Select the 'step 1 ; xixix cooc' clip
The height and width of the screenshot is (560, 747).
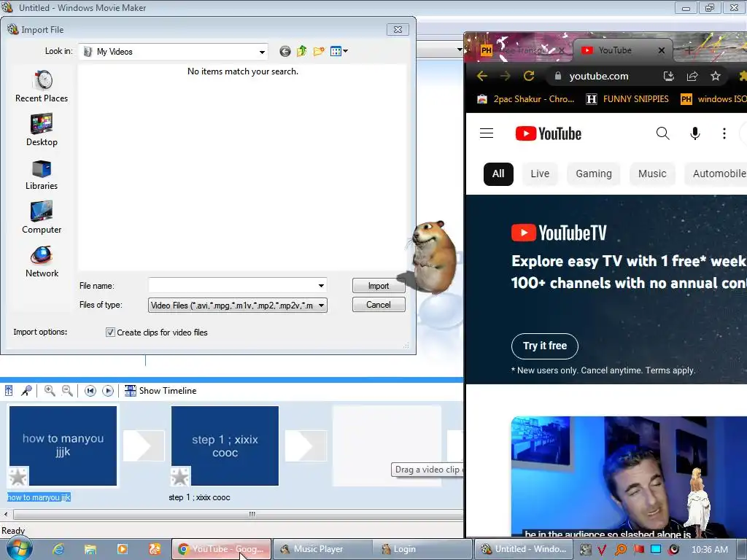point(225,446)
